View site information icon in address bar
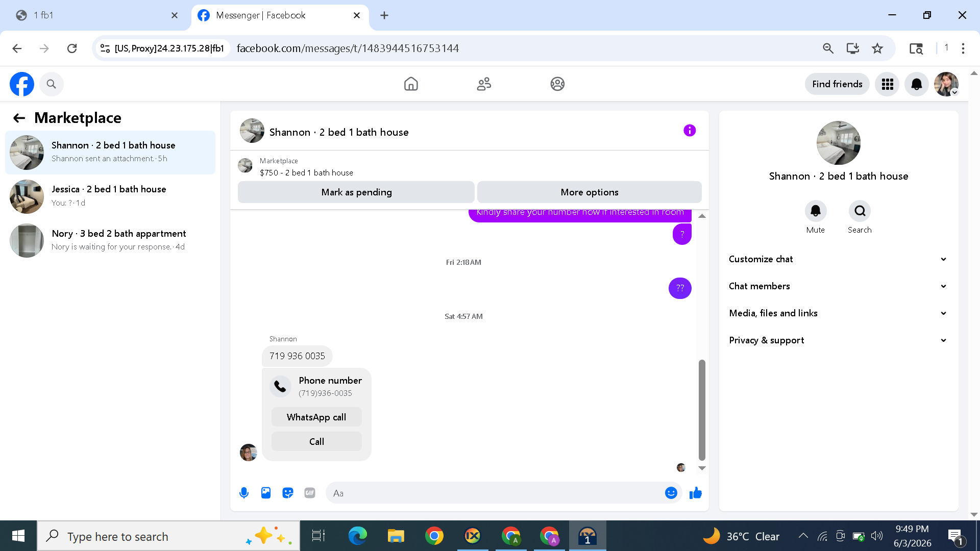 pyautogui.click(x=105, y=48)
